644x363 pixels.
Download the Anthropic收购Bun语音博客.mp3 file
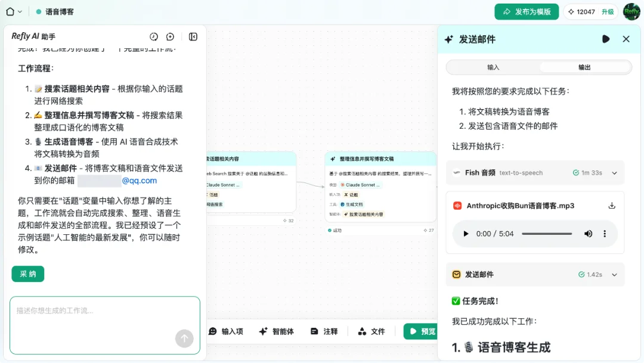611,204
